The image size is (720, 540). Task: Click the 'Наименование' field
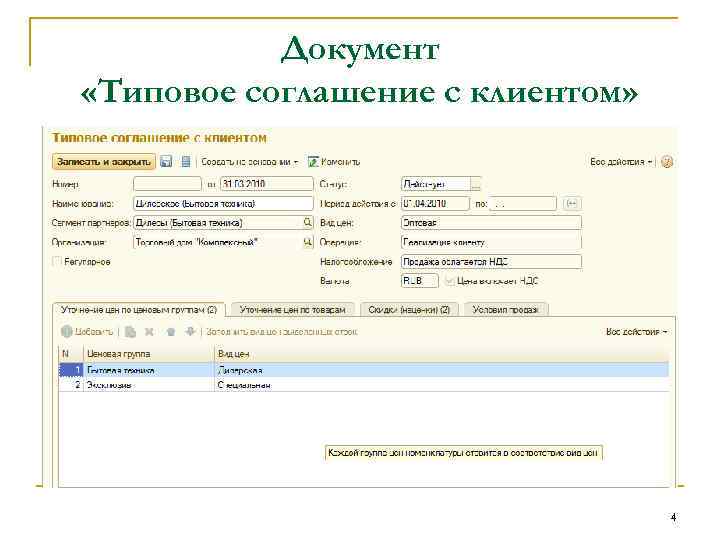[223, 203]
